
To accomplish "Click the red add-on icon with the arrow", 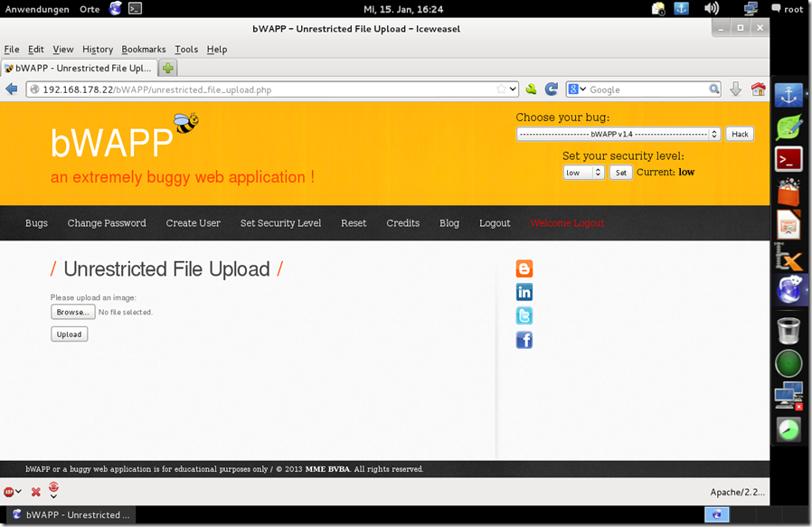I will tap(53, 488).
